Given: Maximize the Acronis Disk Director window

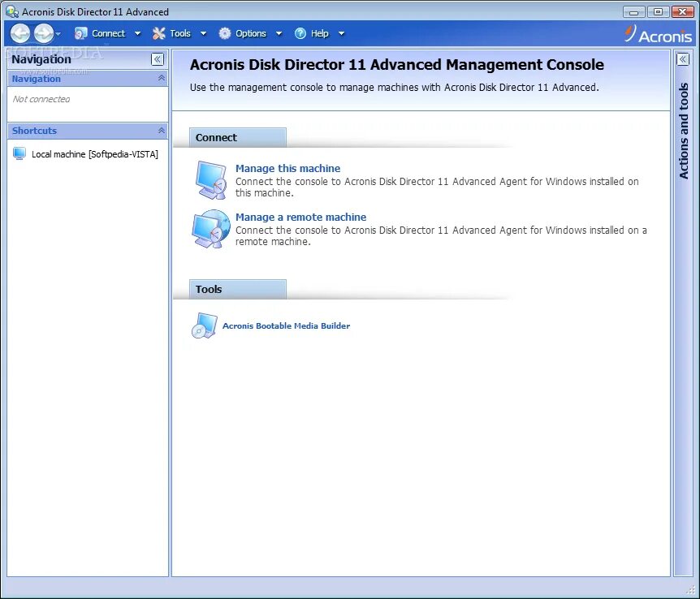Looking at the screenshot, I should tap(658, 11).
